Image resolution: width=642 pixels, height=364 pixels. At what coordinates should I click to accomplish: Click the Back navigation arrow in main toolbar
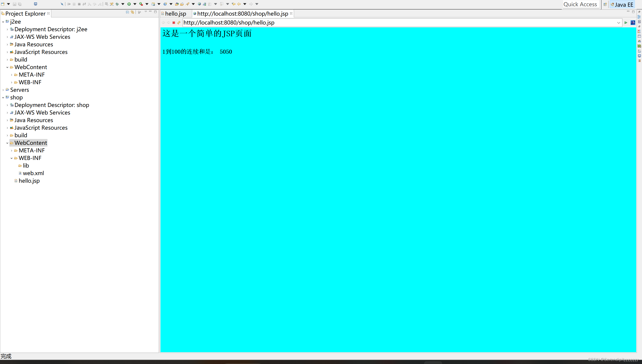point(239,4)
